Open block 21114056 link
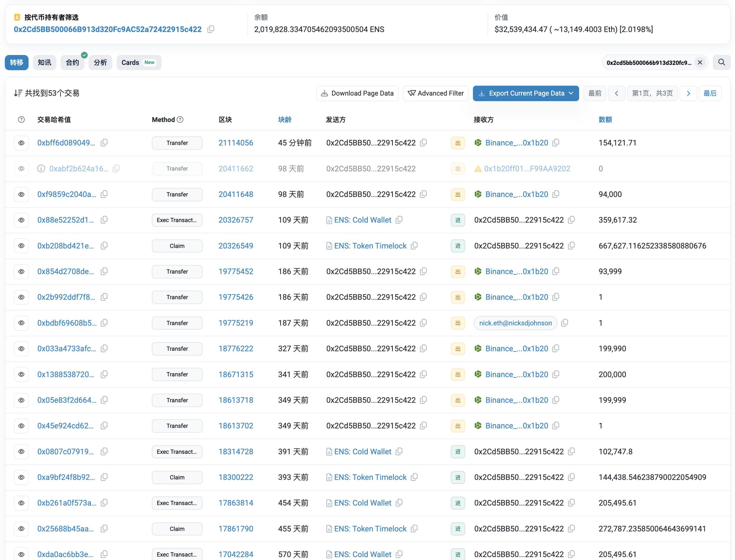Image resolution: width=735 pixels, height=560 pixels. pyautogui.click(x=235, y=143)
